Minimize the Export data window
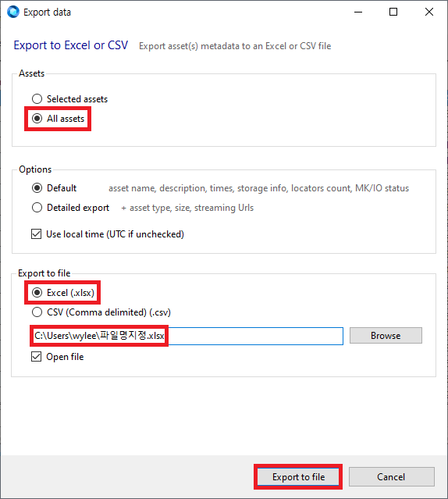Screen dimensions: 448x499 pos(358,12)
